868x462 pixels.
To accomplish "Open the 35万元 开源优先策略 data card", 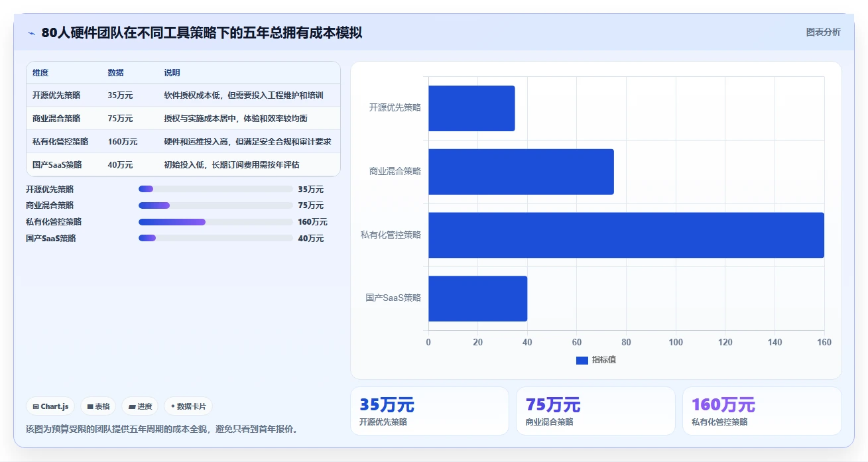I will pos(430,411).
